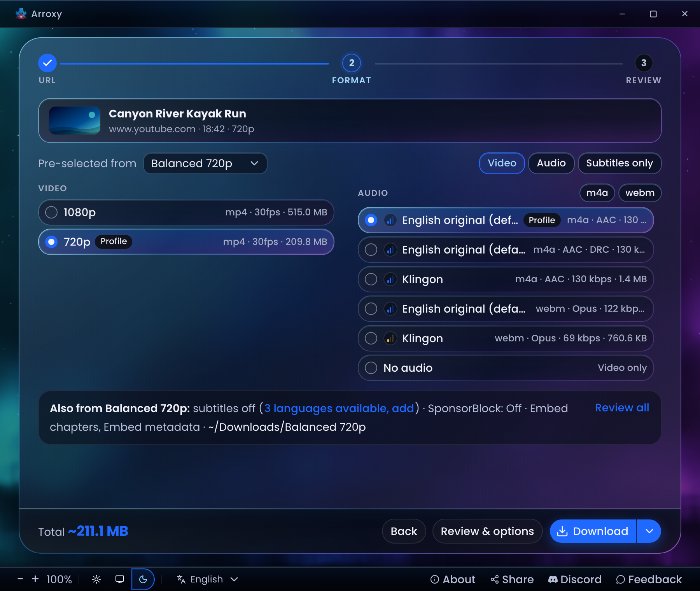
Task: Click the Canyon River Kayak Run thumbnail
Action: coord(75,121)
